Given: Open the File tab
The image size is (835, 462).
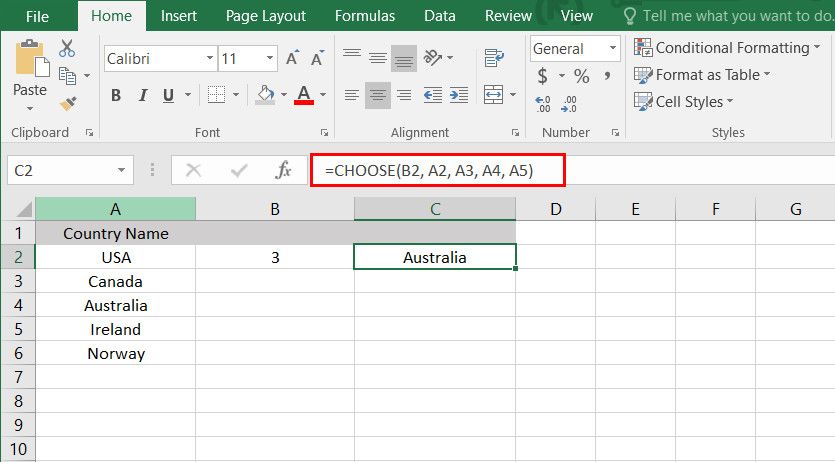Looking at the screenshot, I should point(37,17).
